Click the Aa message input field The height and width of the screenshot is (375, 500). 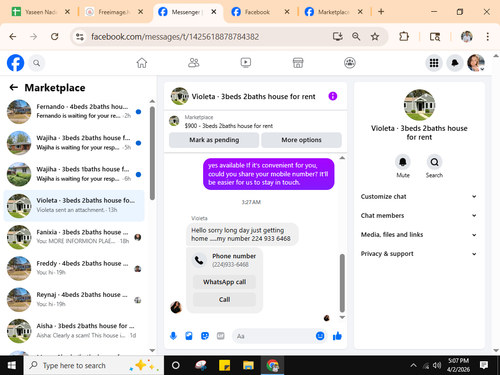point(273,336)
